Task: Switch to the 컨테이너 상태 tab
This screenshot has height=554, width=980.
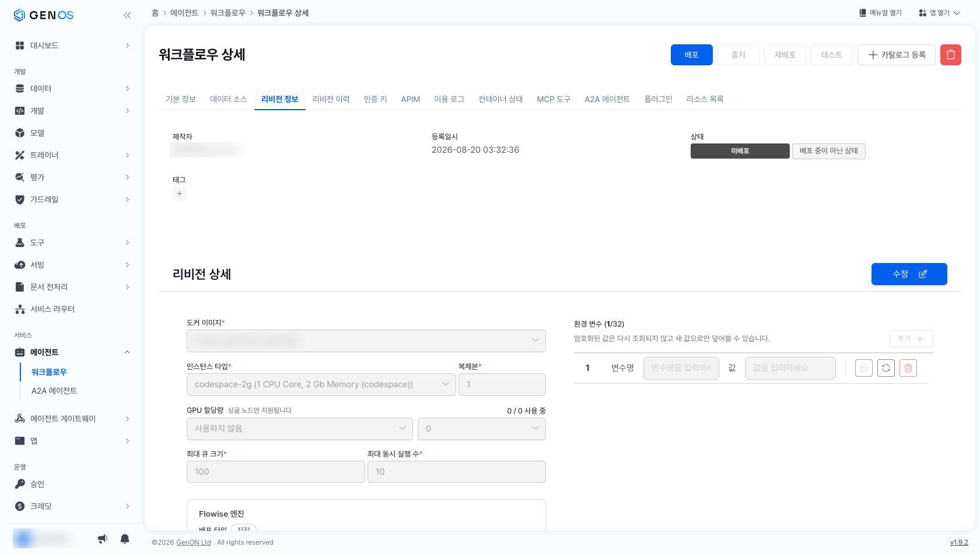Action: click(501, 99)
